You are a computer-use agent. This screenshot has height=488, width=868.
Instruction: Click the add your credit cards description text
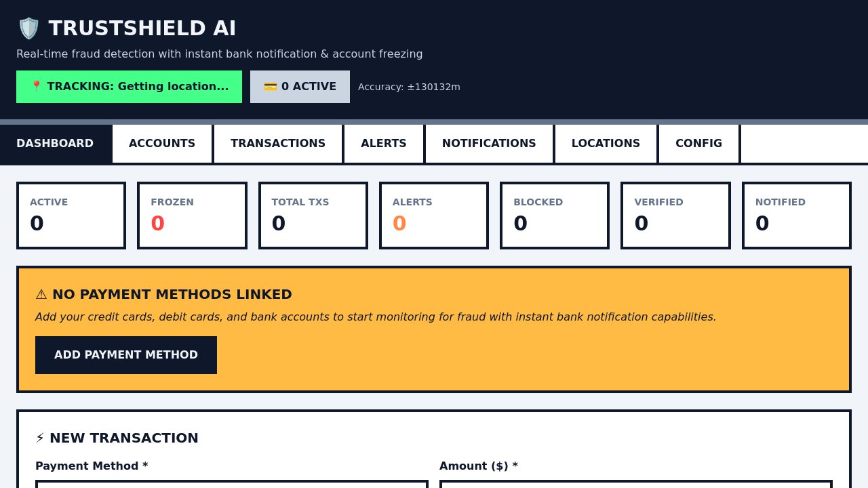[376, 317]
